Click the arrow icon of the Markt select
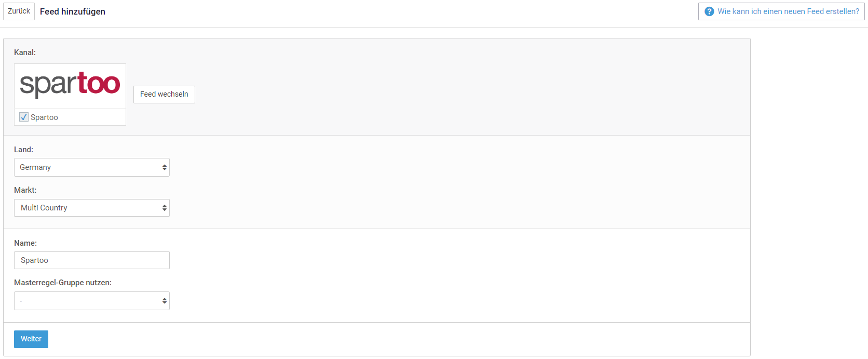The width and height of the screenshot is (868, 359). tap(165, 208)
